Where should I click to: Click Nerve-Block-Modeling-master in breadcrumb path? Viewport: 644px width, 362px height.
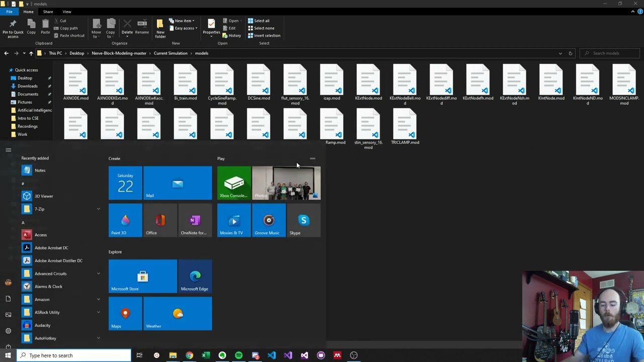(x=119, y=53)
